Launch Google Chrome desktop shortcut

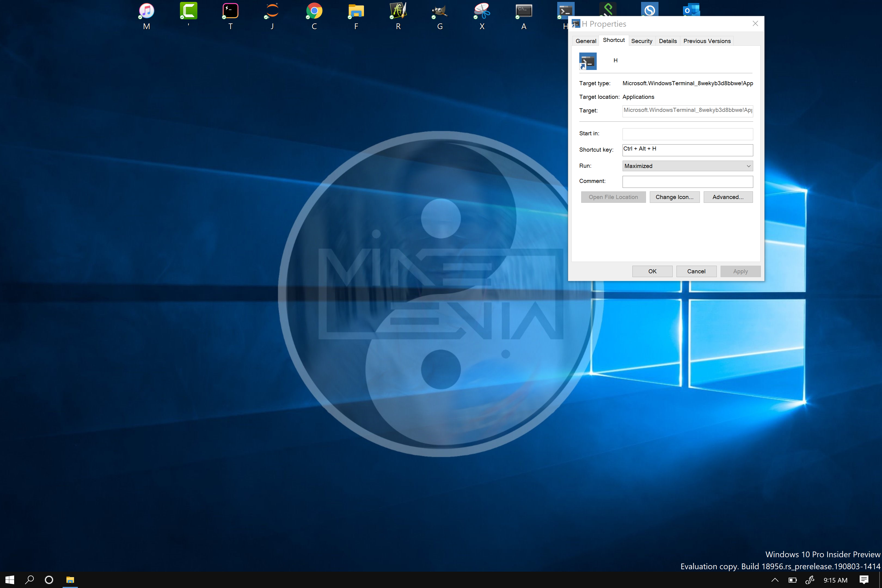[x=314, y=11]
